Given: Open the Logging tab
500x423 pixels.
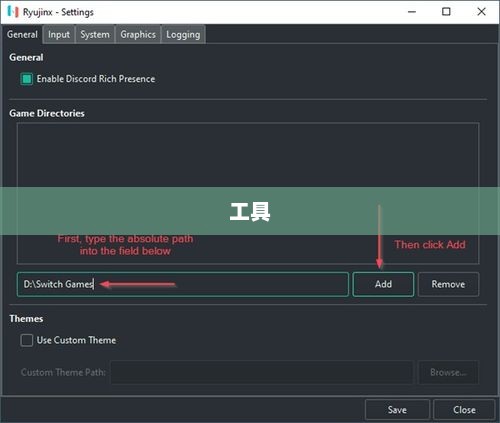Looking at the screenshot, I should click(183, 34).
